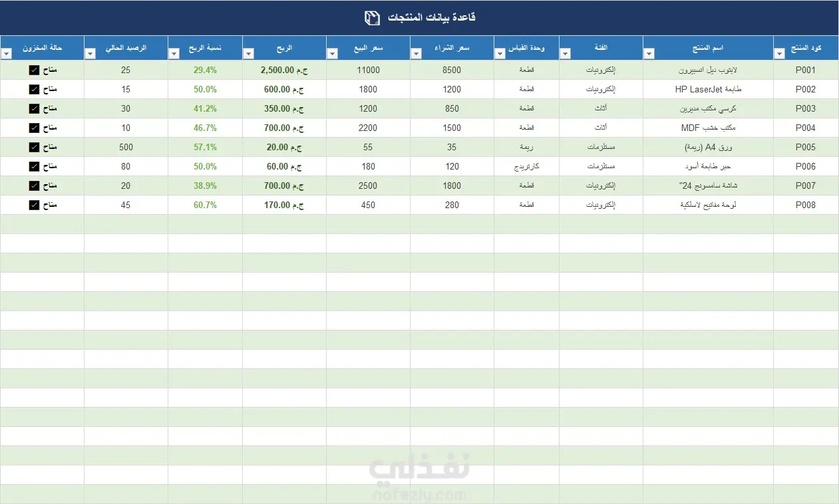
Task: Select profit percentage cell 57.1%
Action: pos(205,147)
